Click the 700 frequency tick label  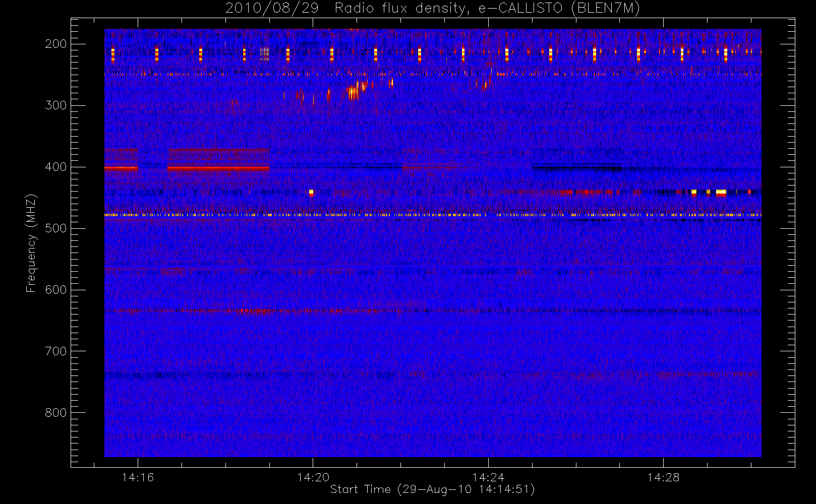pos(55,351)
